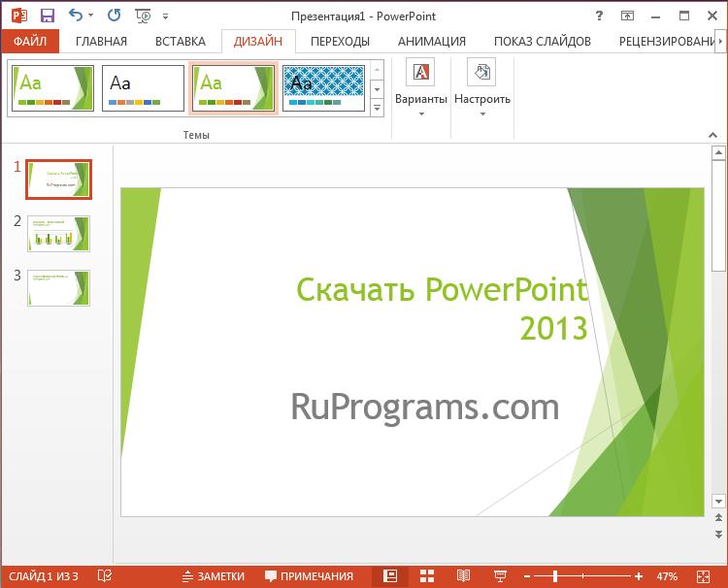This screenshot has height=588, width=728.
Task: Click the vertical scrollbar thumb
Action: pyautogui.click(x=718, y=215)
